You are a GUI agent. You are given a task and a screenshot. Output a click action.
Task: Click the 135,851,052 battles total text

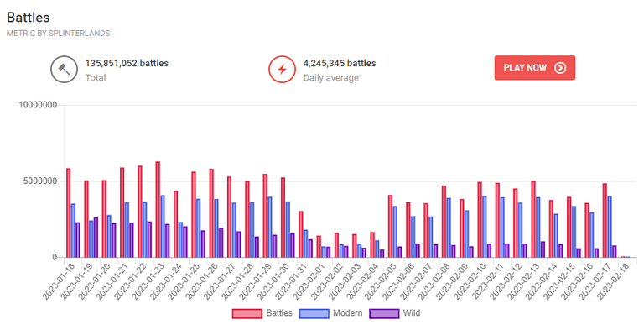127,63
